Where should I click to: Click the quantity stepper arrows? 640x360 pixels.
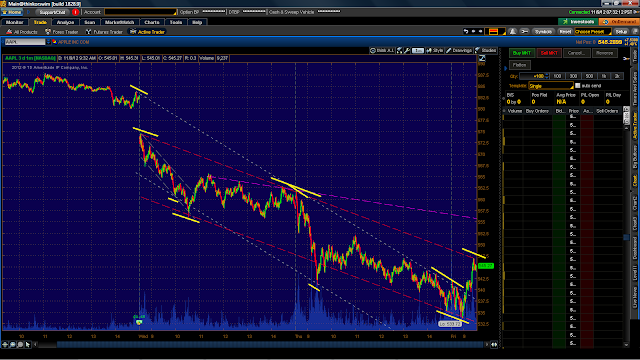click(x=547, y=76)
